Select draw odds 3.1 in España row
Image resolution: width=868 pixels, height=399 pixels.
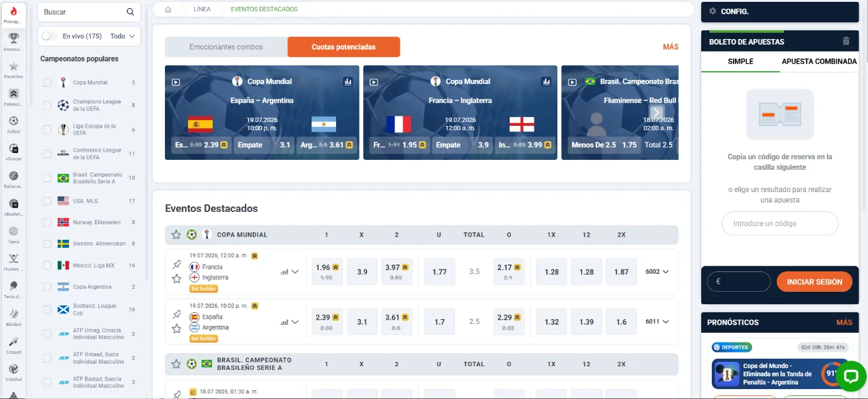[x=362, y=322]
